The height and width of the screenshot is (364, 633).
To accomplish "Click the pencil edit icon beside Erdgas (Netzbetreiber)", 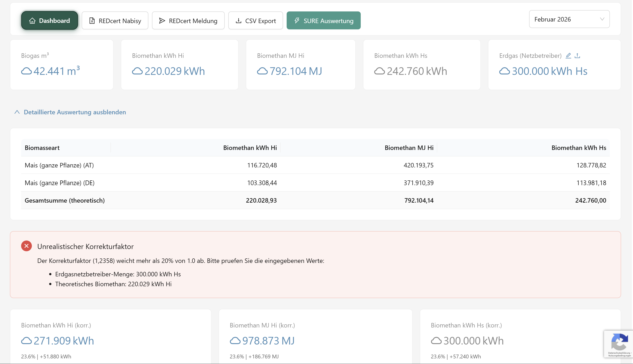I will (568, 56).
